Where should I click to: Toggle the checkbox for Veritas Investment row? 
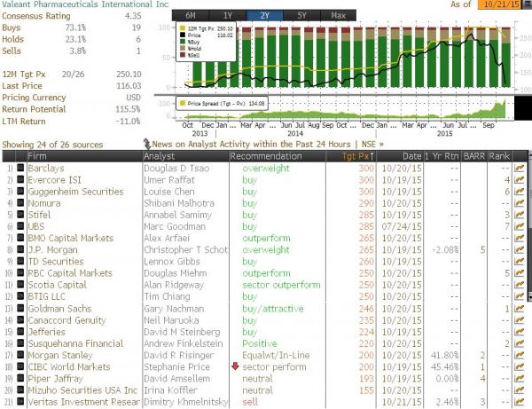(x=20, y=402)
